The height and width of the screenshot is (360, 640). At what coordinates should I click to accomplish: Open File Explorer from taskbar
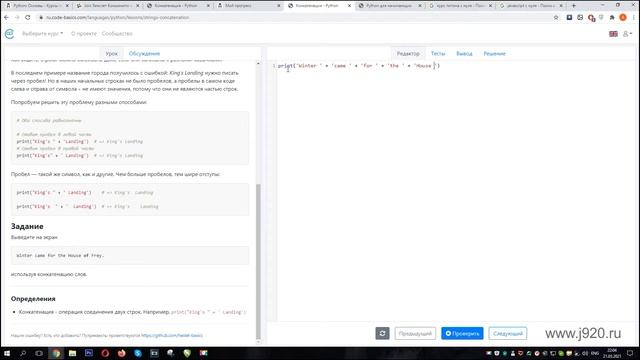72,353
